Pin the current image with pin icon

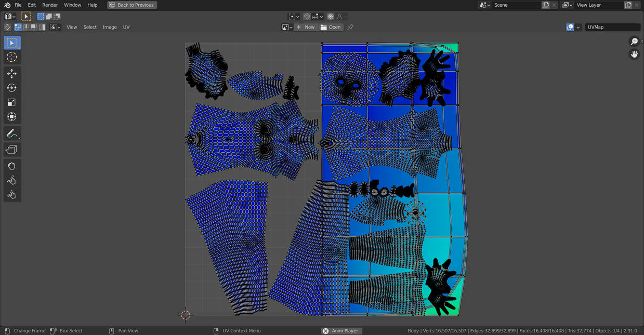[350, 27]
